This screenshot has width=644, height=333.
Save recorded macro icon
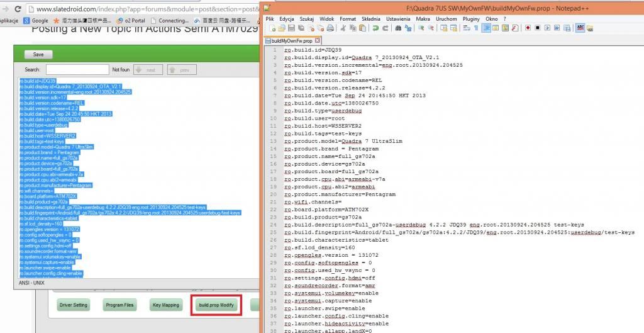tap(567, 28)
